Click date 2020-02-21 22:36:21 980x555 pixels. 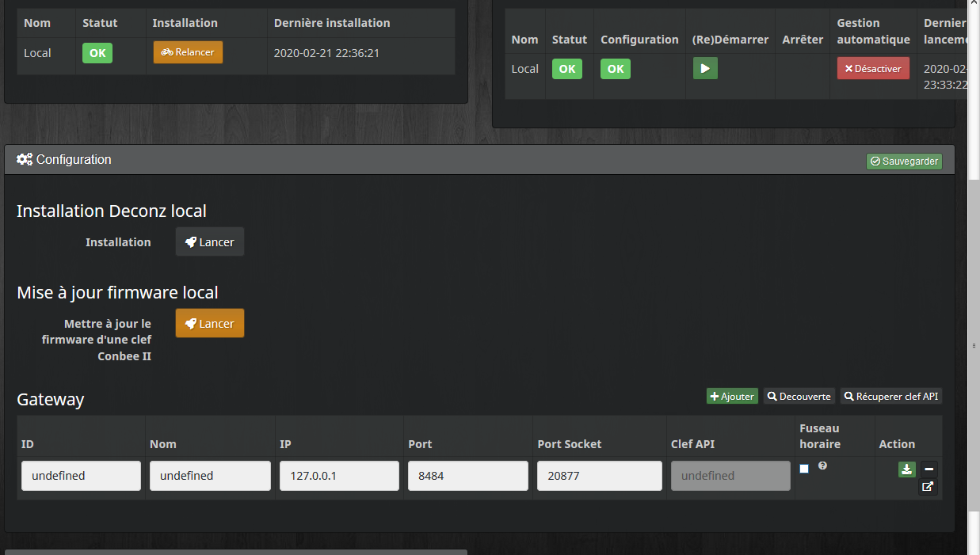(x=326, y=53)
